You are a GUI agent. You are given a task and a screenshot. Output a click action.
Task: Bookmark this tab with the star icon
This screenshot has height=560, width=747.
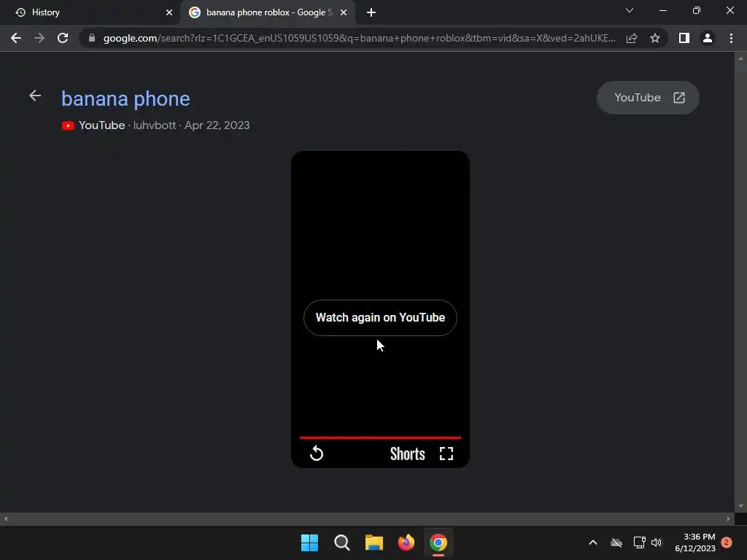click(655, 38)
